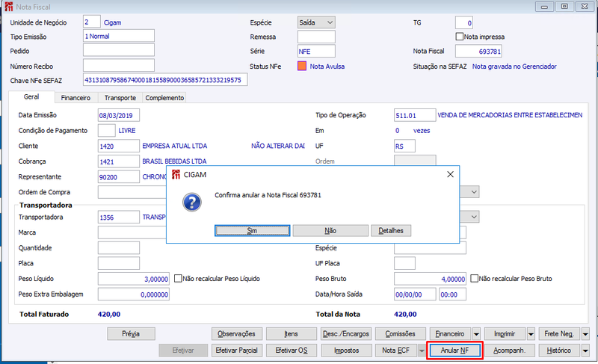The width and height of the screenshot is (598, 364).
Task: Open the Histórico button
Action: [559, 351]
